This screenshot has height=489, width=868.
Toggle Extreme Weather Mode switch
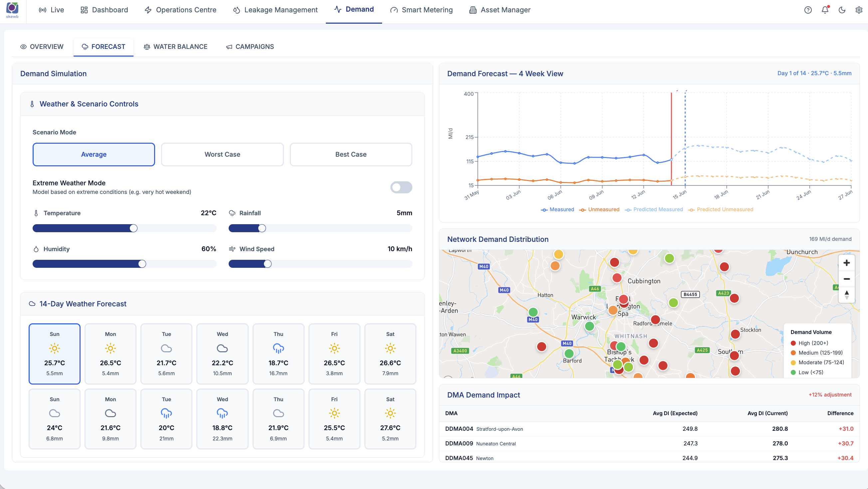coord(401,187)
